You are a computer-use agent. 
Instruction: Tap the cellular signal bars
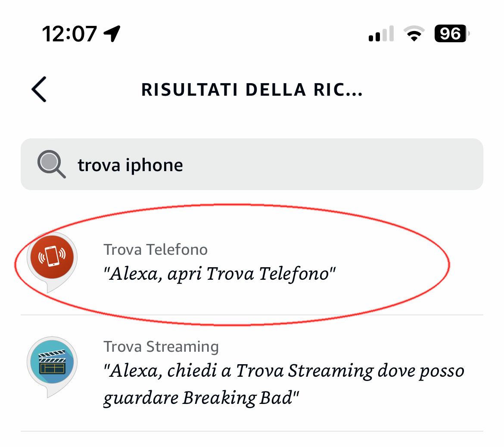tap(381, 34)
